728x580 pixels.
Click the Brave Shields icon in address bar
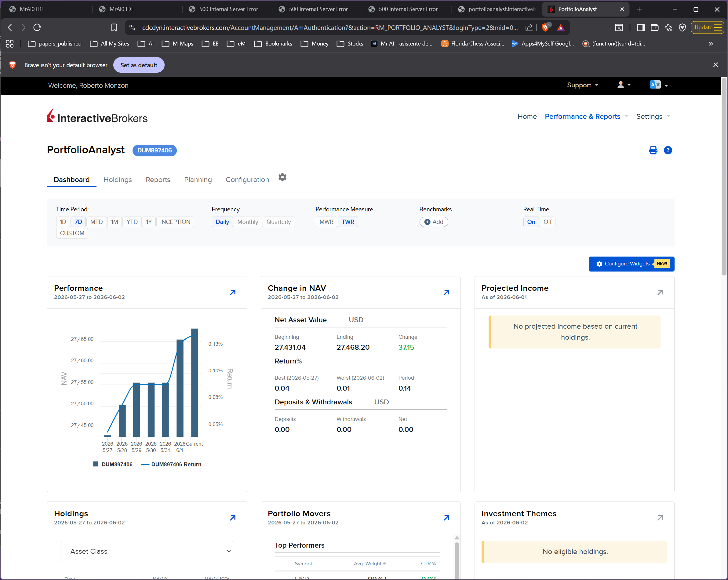tap(545, 27)
